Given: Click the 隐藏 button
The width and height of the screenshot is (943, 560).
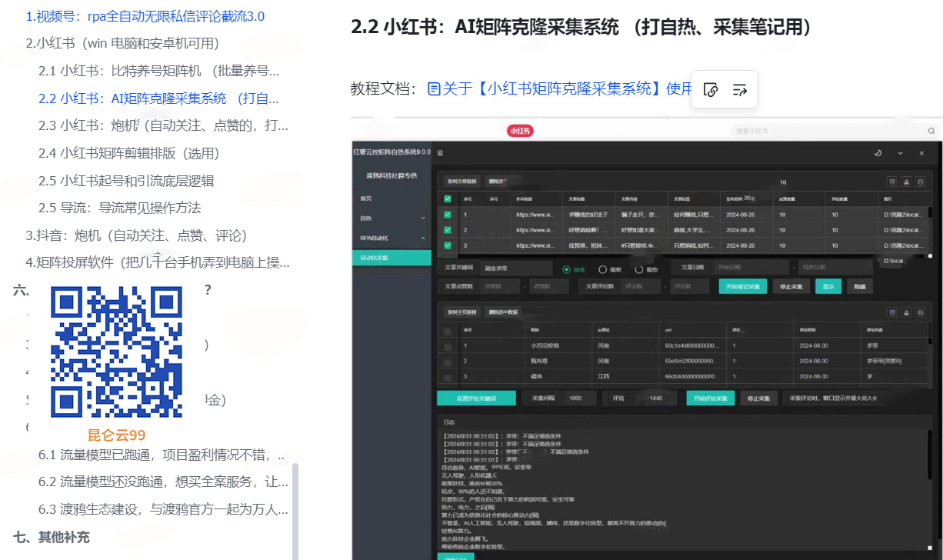Looking at the screenshot, I should click(x=859, y=286).
